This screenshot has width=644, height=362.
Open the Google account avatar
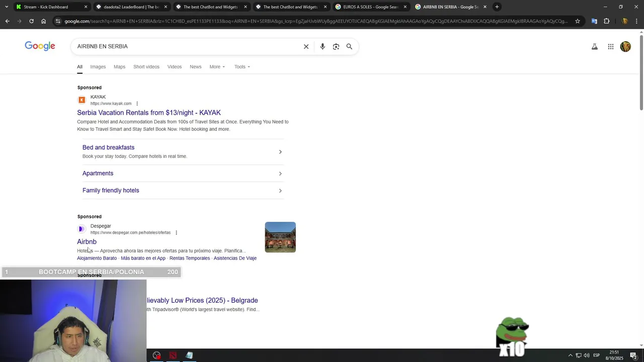[625, 47]
